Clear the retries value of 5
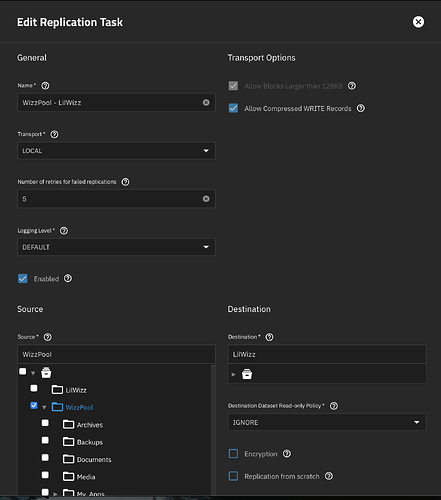Viewport: 441px width, 500px height. click(x=206, y=199)
